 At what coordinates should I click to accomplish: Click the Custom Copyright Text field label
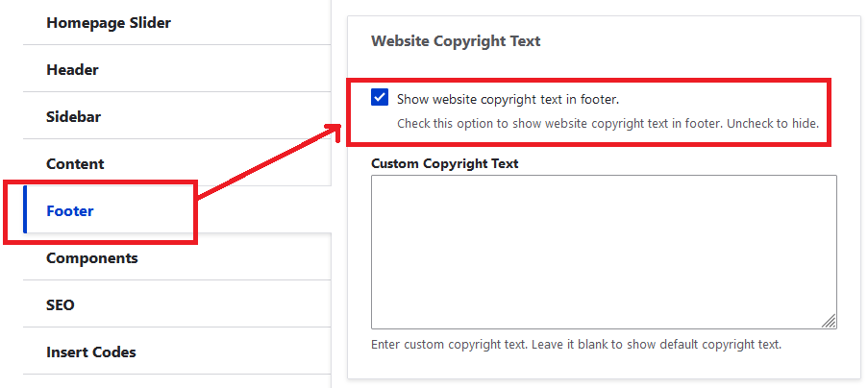(x=444, y=163)
